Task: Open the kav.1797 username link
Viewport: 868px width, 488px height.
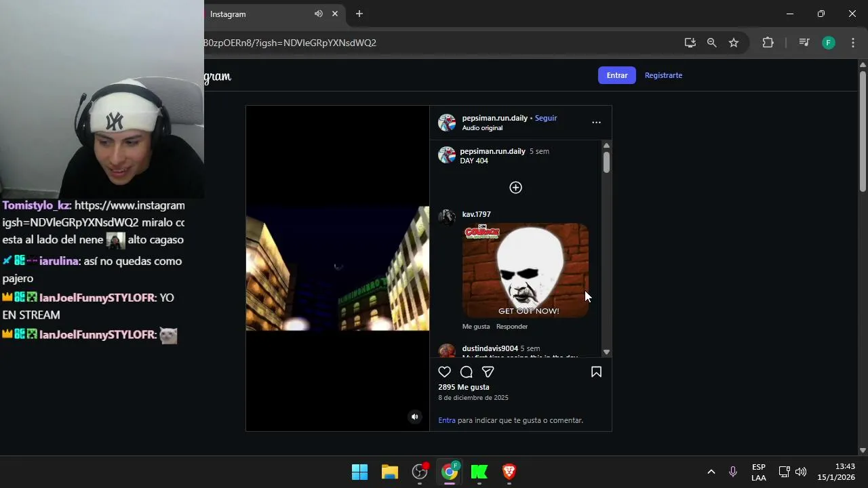Action: click(477, 214)
